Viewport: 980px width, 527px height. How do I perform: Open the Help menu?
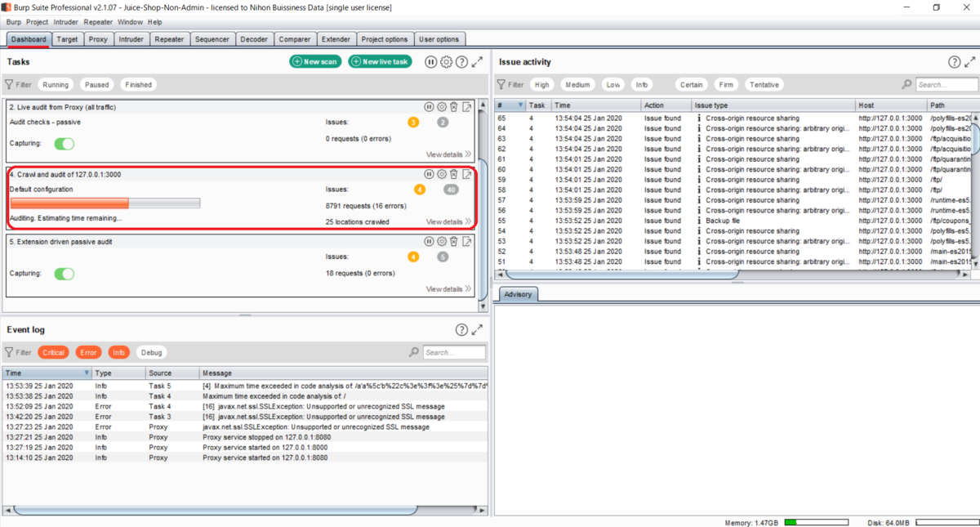(154, 22)
